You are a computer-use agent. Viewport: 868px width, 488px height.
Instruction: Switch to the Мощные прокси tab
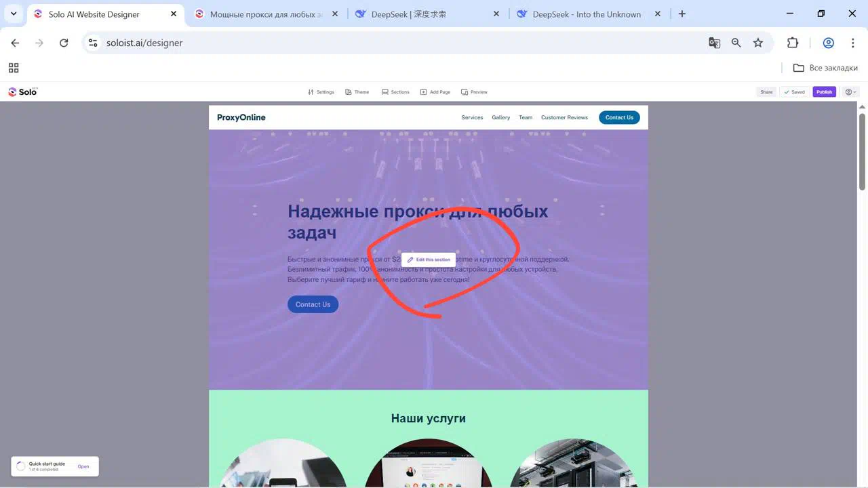(x=266, y=14)
